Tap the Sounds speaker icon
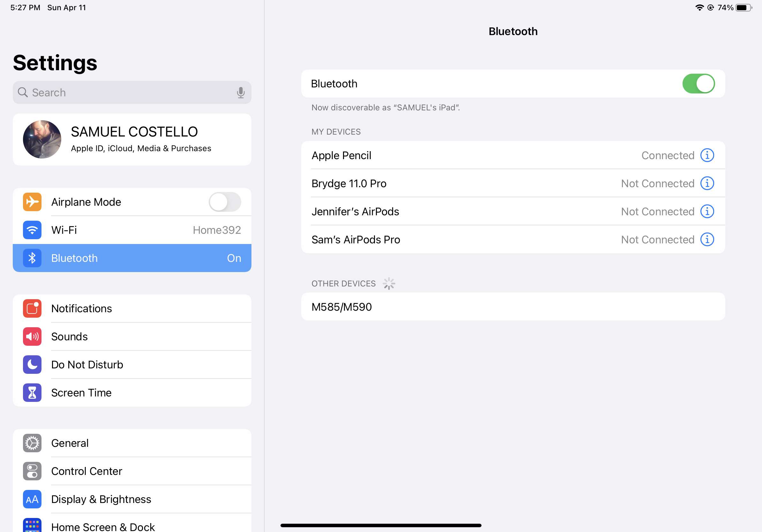The height and width of the screenshot is (532, 762). click(32, 336)
